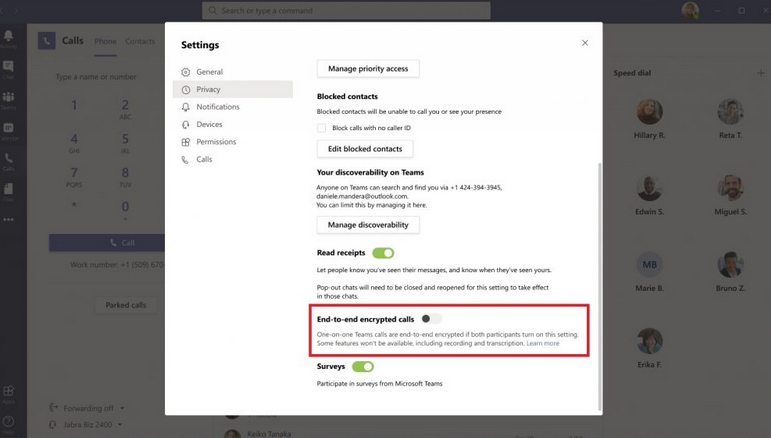Open Calls in the left rail

pos(8,162)
